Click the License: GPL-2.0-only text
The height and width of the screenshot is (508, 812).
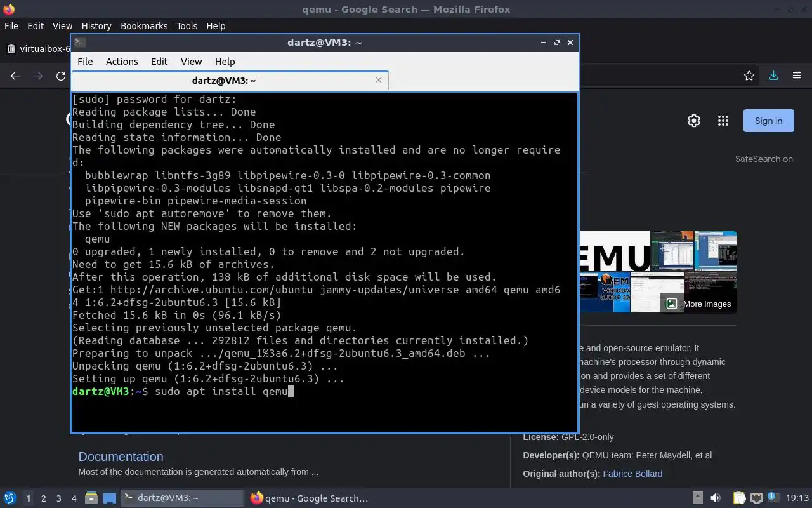click(568, 437)
